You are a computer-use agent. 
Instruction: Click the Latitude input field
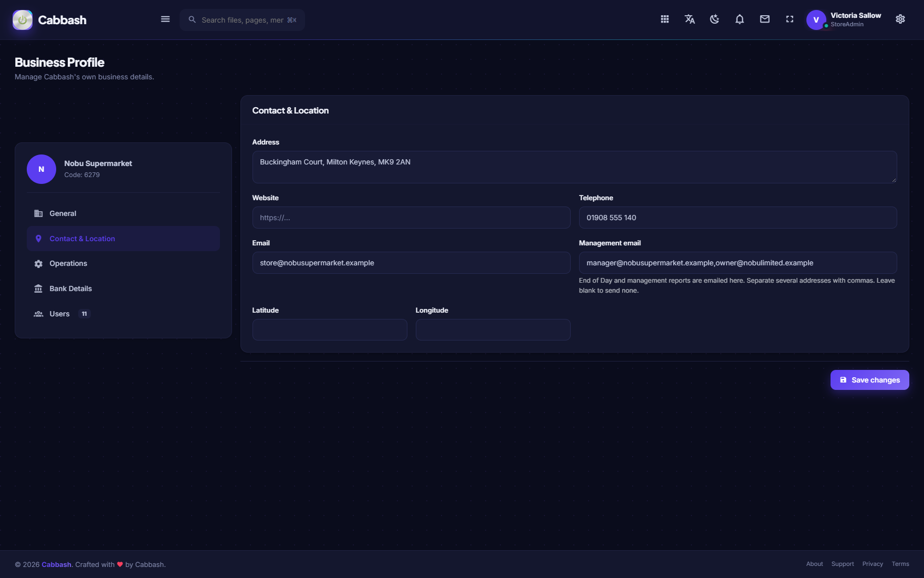pyautogui.click(x=330, y=329)
